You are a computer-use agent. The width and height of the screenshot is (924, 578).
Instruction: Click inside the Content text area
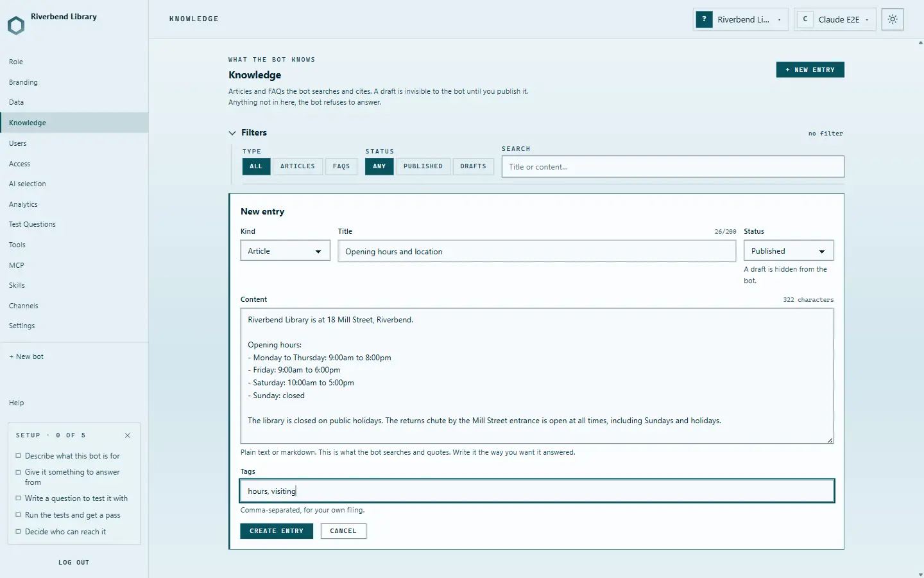click(x=537, y=376)
